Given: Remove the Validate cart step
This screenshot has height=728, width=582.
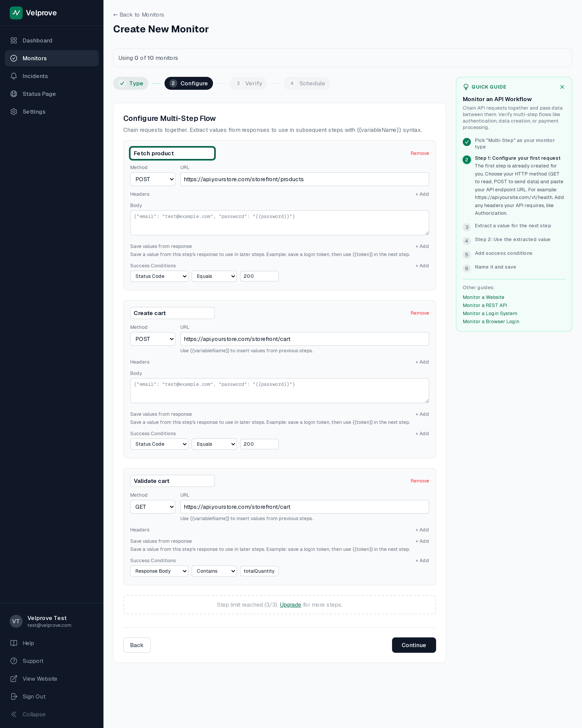Looking at the screenshot, I should point(420,481).
